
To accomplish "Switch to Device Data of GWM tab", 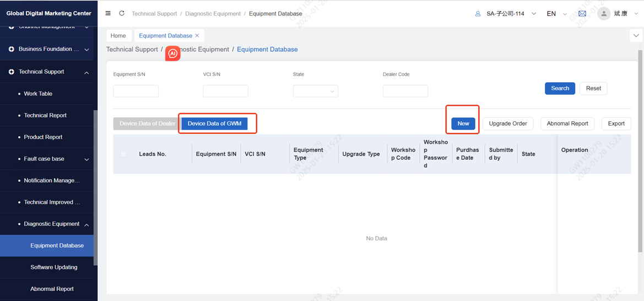I will 214,123.
